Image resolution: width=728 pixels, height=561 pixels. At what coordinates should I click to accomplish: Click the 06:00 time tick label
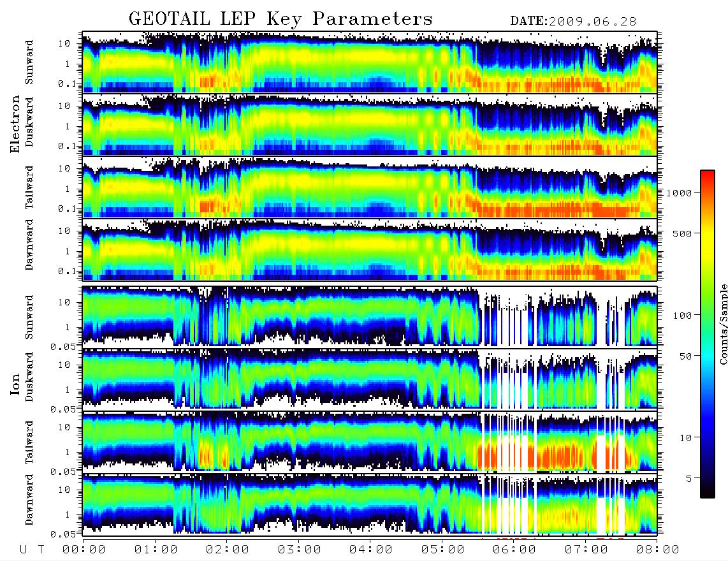(514, 550)
